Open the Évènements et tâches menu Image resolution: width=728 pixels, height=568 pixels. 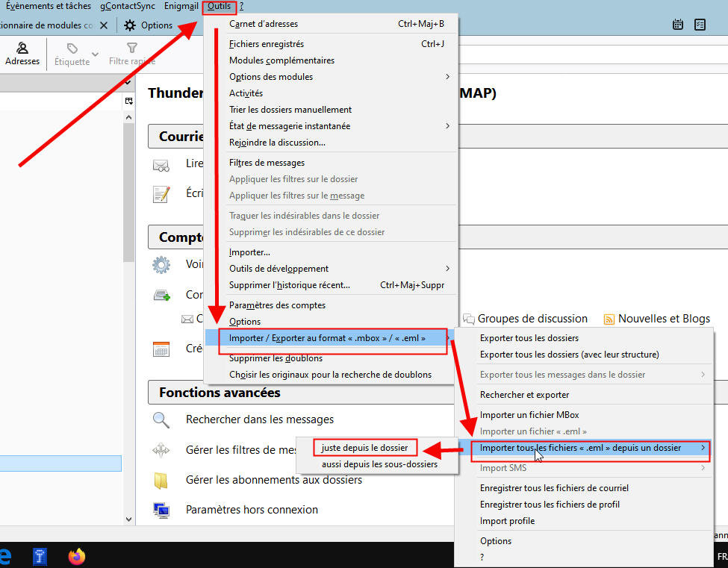click(x=49, y=6)
